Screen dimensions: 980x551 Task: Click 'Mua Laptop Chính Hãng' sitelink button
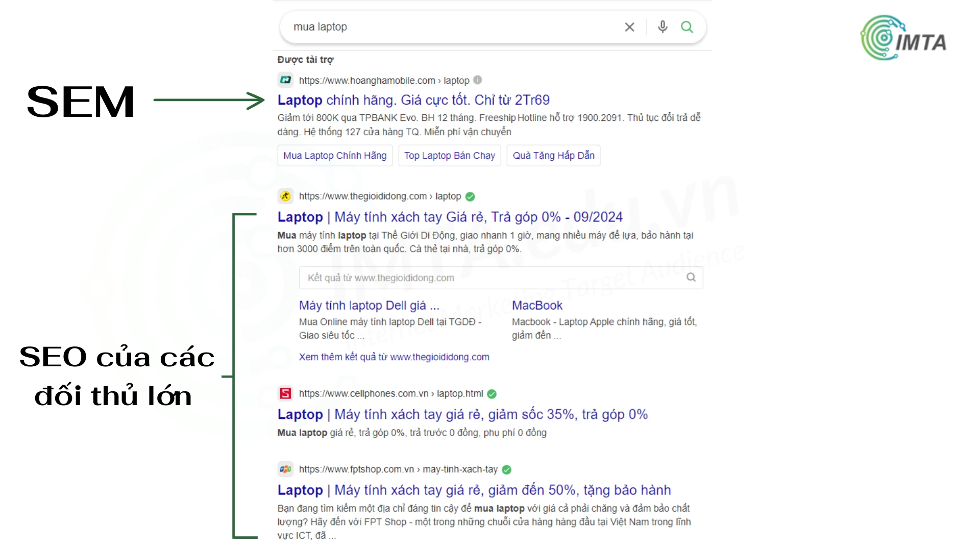pyautogui.click(x=335, y=156)
